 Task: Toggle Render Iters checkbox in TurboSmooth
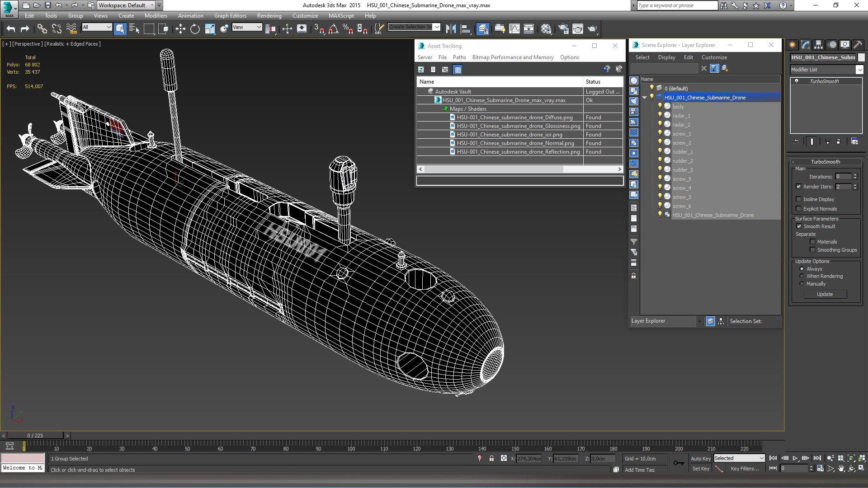(x=798, y=187)
